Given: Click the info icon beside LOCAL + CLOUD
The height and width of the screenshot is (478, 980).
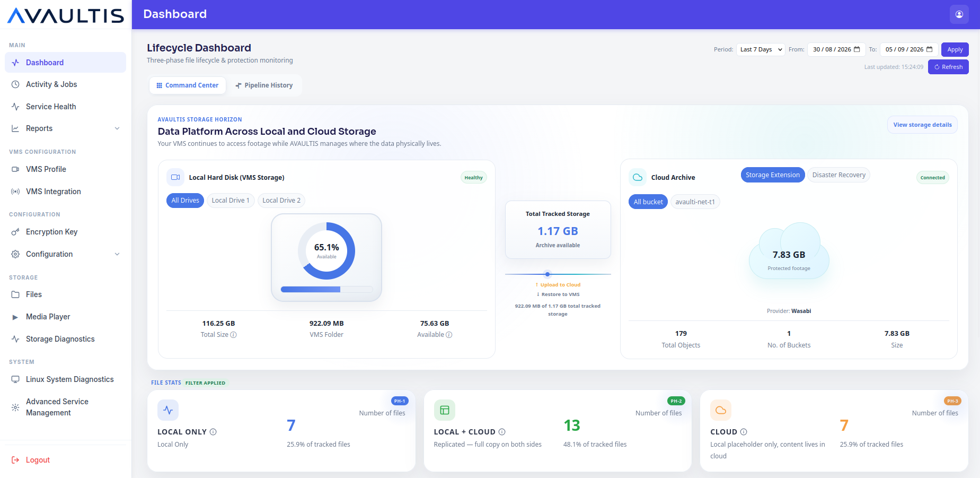Looking at the screenshot, I should (502, 432).
